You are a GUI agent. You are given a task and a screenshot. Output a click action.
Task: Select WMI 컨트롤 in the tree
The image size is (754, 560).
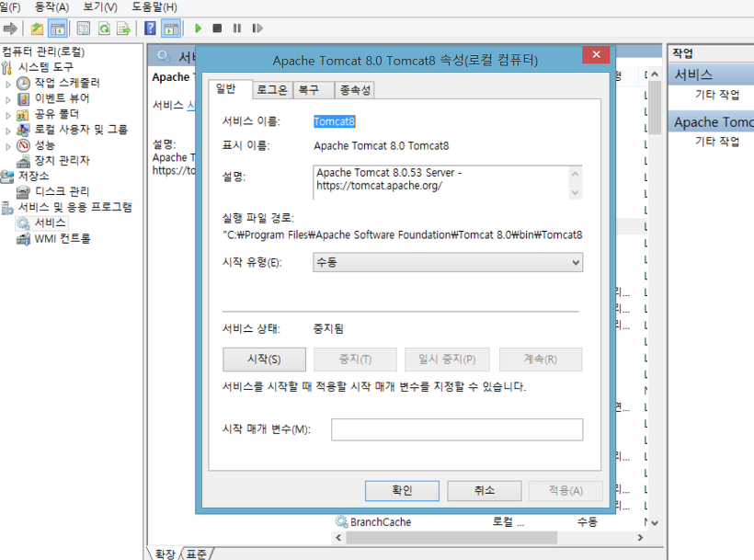tap(62, 238)
